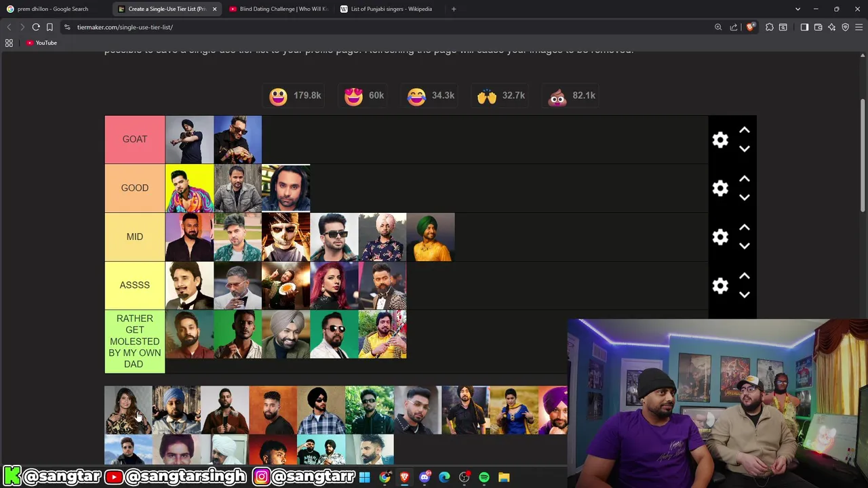Click the zoom magnifier in address bar
Image resolution: width=868 pixels, height=488 pixels.
coord(718,27)
